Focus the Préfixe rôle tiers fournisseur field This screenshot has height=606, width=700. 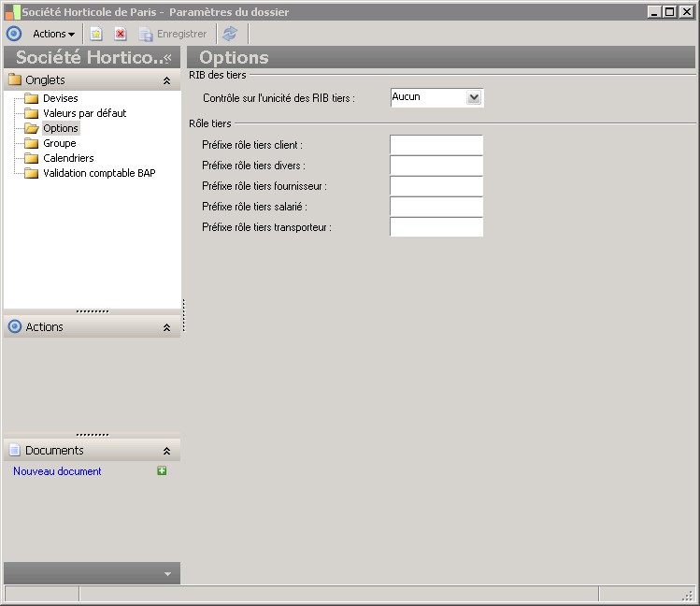(x=436, y=186)
